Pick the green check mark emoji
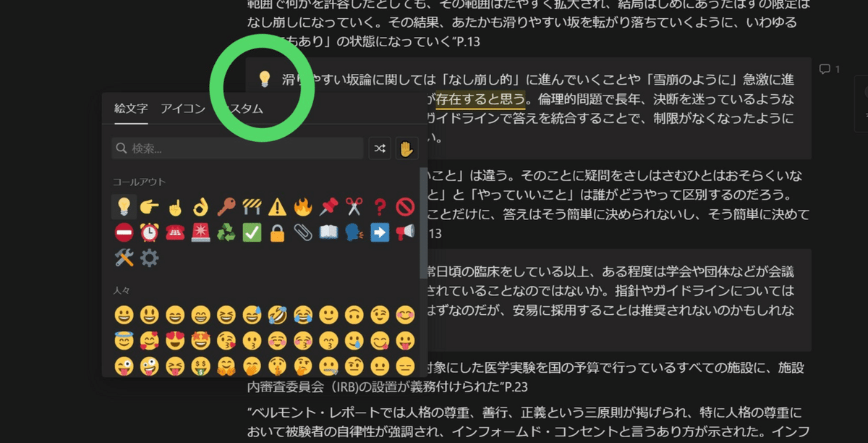 pyautogui.click(x=252, y=232)
